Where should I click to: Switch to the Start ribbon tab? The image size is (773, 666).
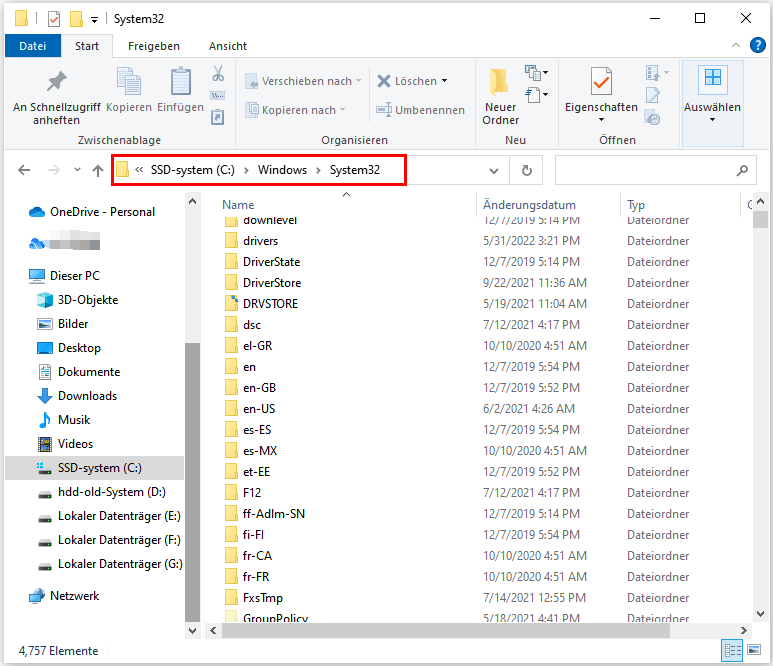pos(87,46)
